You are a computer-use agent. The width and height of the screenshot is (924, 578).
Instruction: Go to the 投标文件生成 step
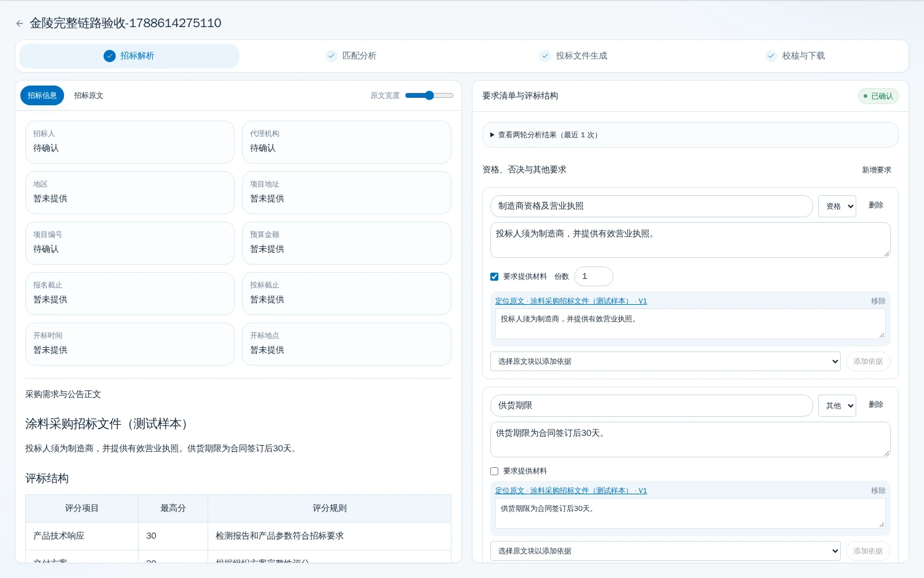coord(573,56)
